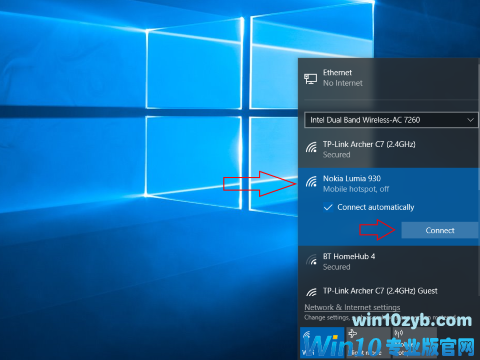
Task: Select the 'Nokia Lumia 930' network name
Action: point(352,178)
